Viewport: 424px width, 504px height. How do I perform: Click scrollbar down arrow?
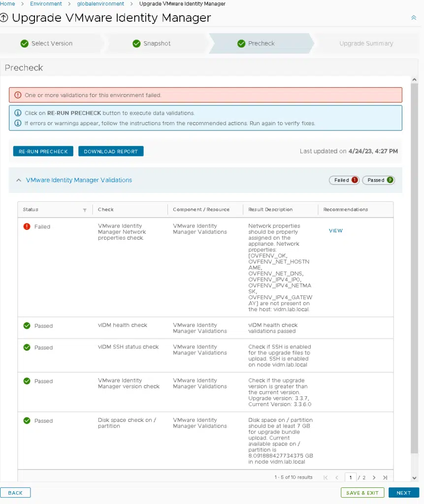tap(414, 478)
